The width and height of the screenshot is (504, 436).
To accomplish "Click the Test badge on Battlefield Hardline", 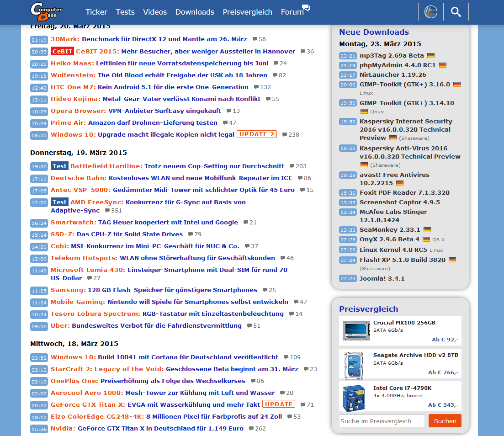I will tap(59, 166).
